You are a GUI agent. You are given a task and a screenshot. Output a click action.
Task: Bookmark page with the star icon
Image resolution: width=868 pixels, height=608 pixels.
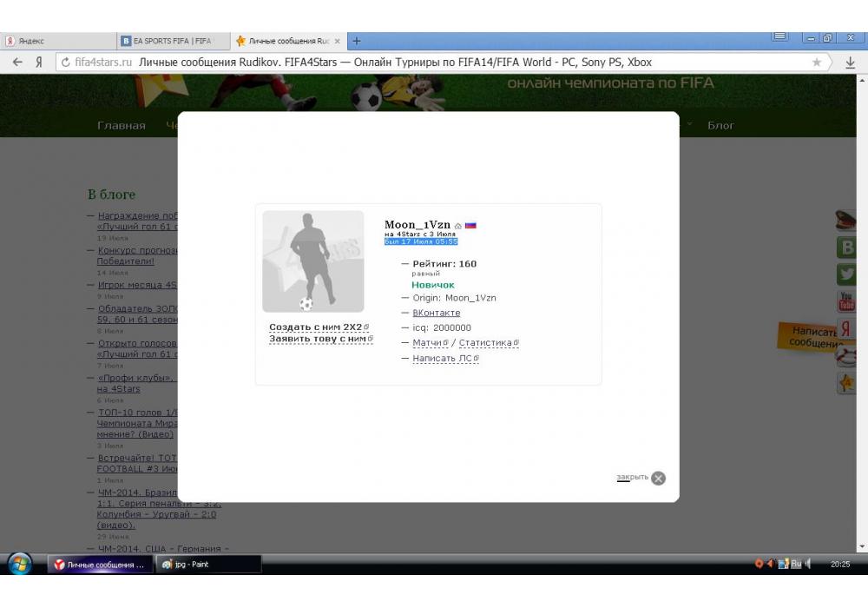coord(816,63)
